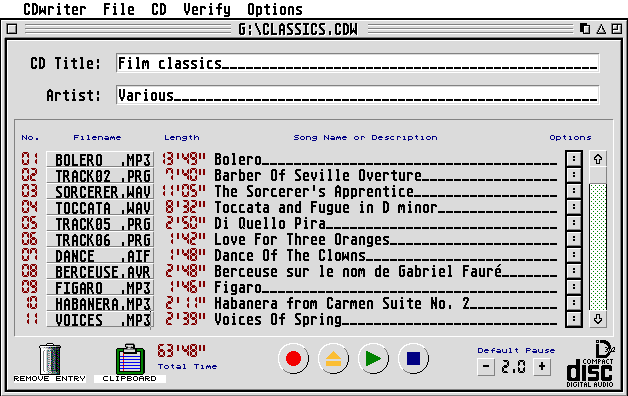The image size is (628, 396).
Task: Select the TOCCATA .WAV filename button
Action: point(100,207)
